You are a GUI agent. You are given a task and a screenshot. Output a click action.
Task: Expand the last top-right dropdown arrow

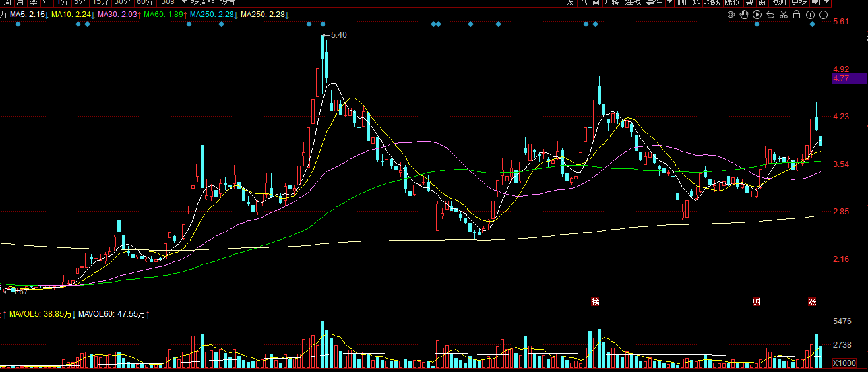point(826,3)
